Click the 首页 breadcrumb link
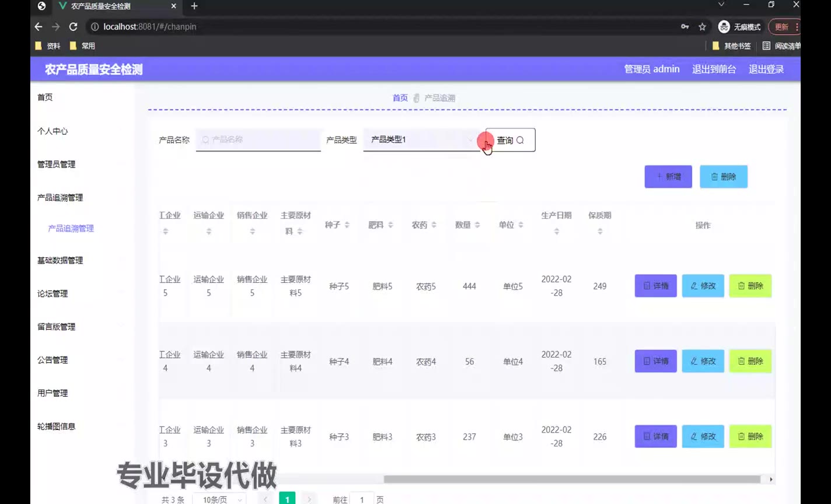Image resolution: width=831 pixels, height=504 pixels. click(400, 98)
